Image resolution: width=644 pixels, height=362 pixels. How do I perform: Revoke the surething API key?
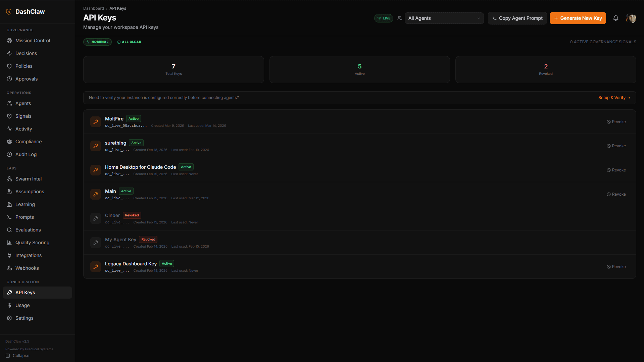tap(616, 146)
